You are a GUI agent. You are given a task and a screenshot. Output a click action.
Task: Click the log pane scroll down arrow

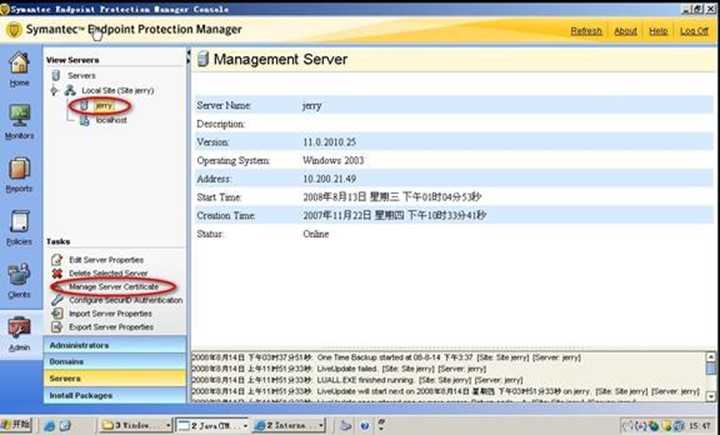coord(710,395)
